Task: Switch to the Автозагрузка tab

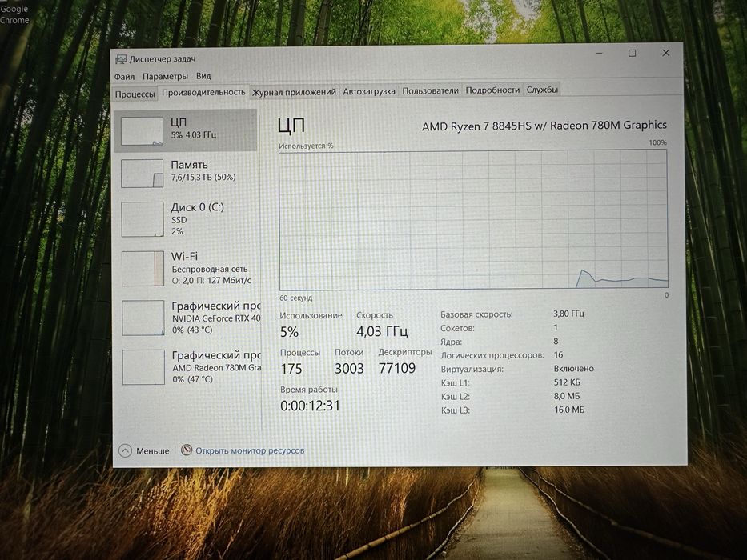Action: (x=369, y=91)
